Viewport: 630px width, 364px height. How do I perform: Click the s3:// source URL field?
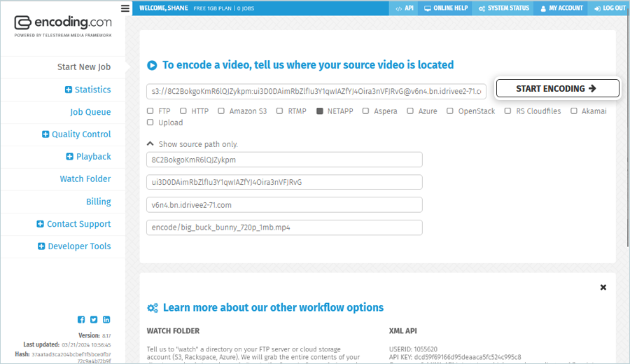316,91
